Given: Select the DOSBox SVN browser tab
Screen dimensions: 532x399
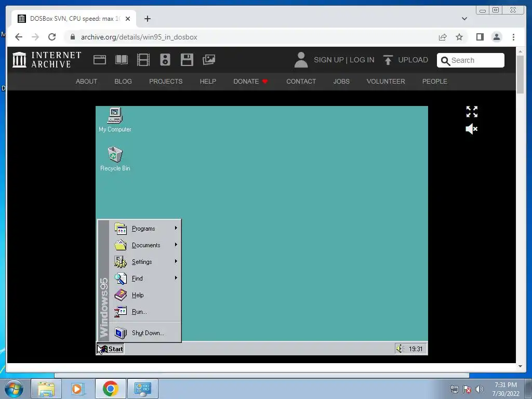Looking at the screenshot, I should coord(74,19).
